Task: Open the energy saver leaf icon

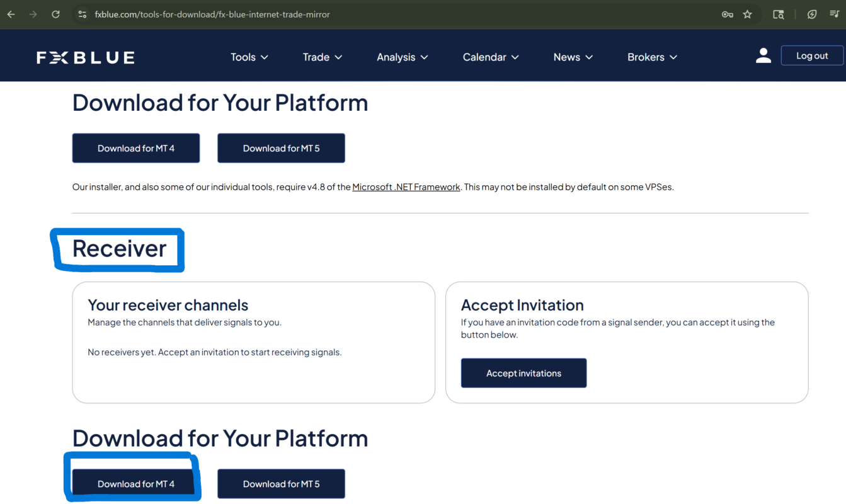Action: [812, 14]
